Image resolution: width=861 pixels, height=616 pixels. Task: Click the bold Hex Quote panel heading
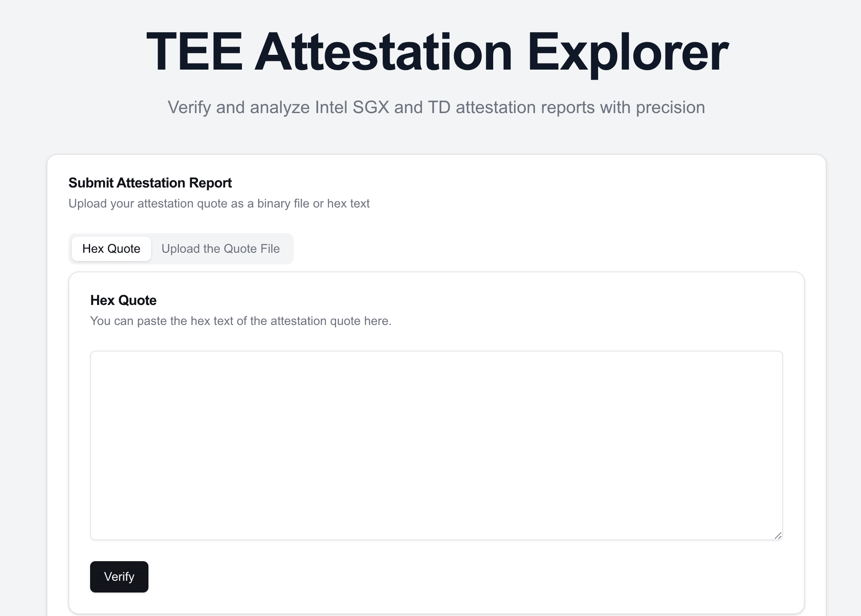click(123, 300)
